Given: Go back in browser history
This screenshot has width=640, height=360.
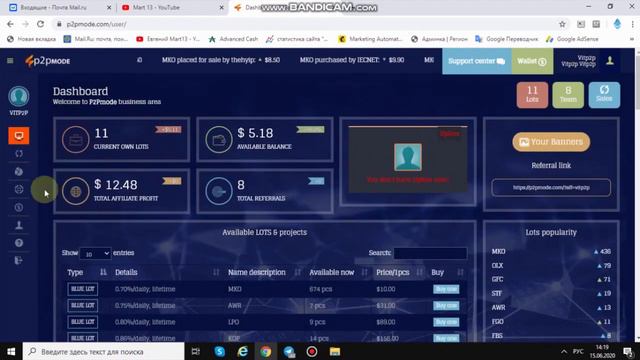Looking at the screenshot, I should coord(10,24).
